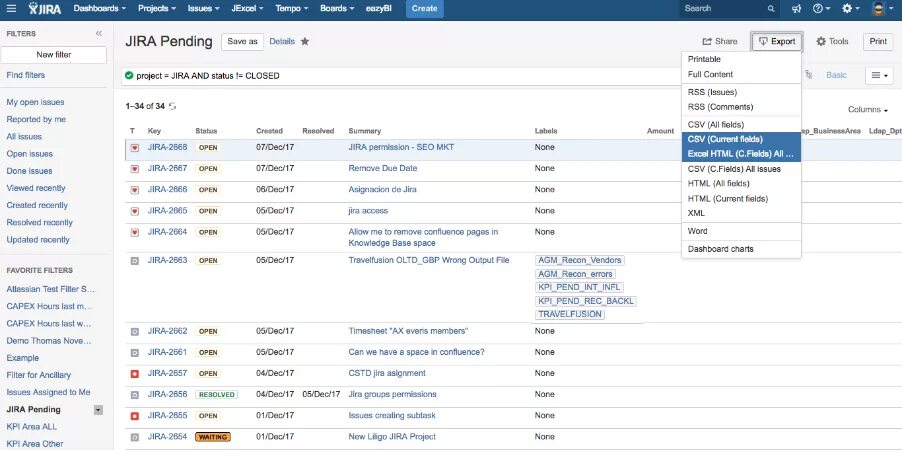Click issue type icon for JIRA-2666

(x=135, y=190)
